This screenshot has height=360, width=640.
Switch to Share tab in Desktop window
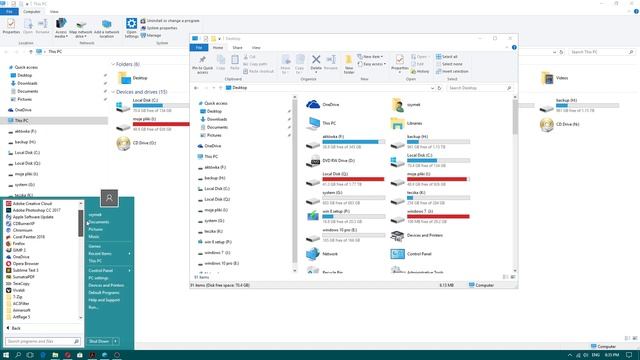[x=237, y=48]
